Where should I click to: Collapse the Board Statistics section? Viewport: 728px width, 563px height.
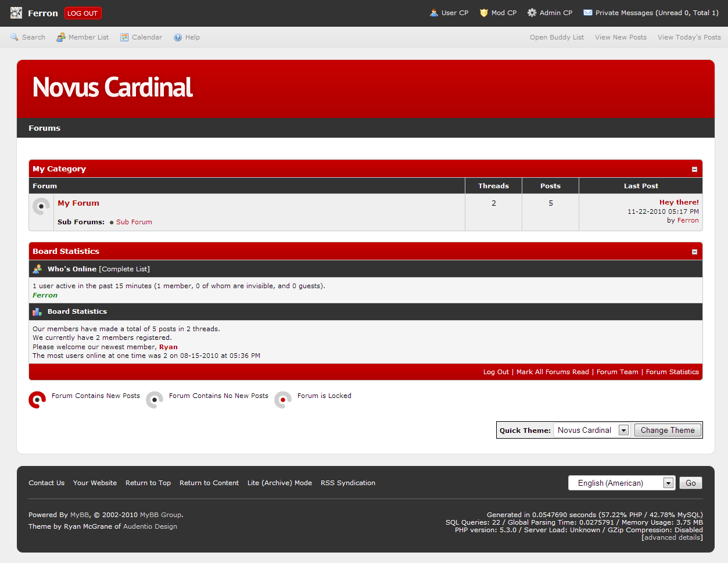coord(694,252)
